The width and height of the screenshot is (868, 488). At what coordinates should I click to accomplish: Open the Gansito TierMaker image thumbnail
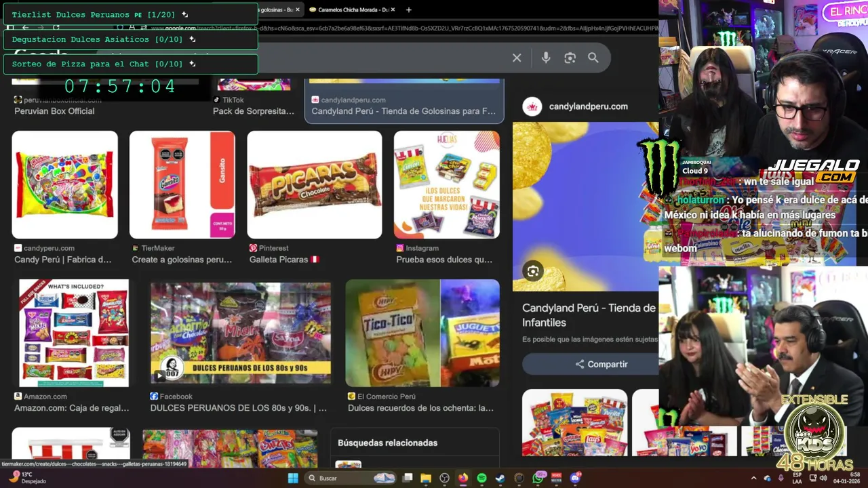[x=182, y=184]
